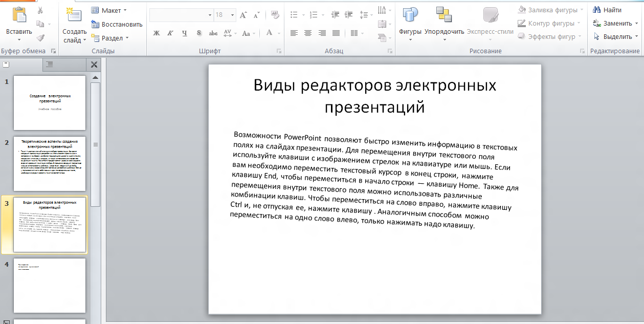Image resolution: width=644 pixels, height=324 pixels.
Task: Click Convert to SmartArt icon
Action: (x=383, y=37)
